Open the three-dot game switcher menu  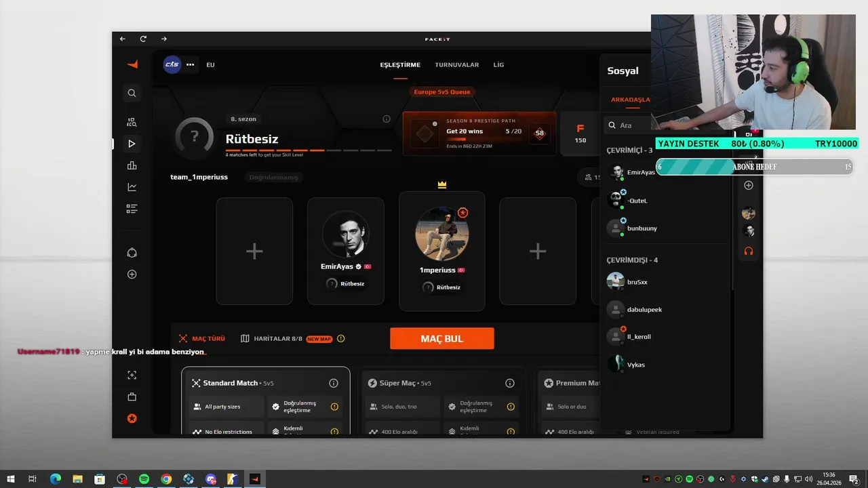pos(191,64)
